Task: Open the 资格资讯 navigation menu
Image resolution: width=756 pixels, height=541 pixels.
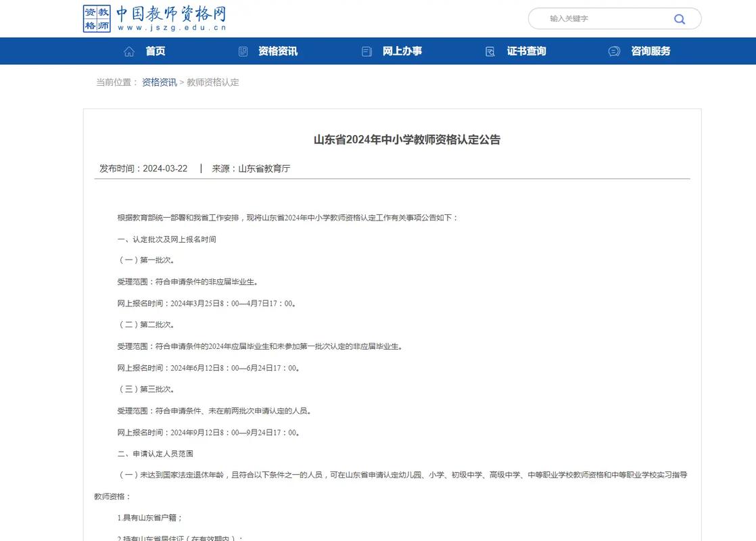Action: pos(278,51)
